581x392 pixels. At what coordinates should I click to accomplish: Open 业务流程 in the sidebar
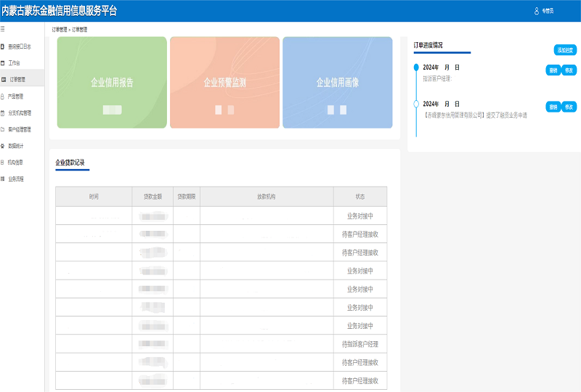[x=16, y=179]
